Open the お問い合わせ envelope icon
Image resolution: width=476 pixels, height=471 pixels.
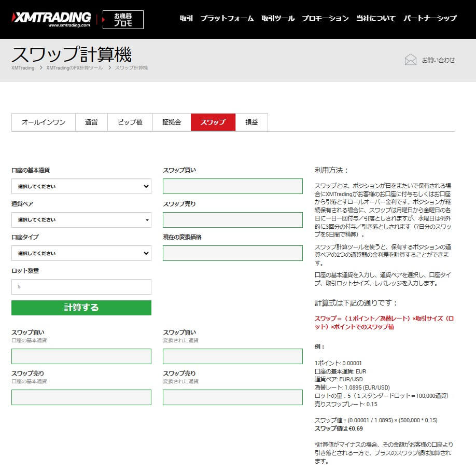[x=411, y=59]
